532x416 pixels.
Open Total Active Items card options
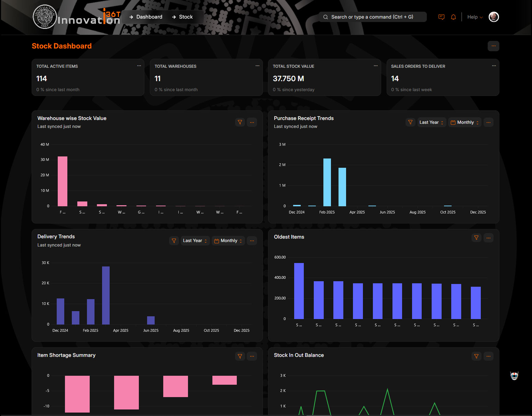(139, 66)
